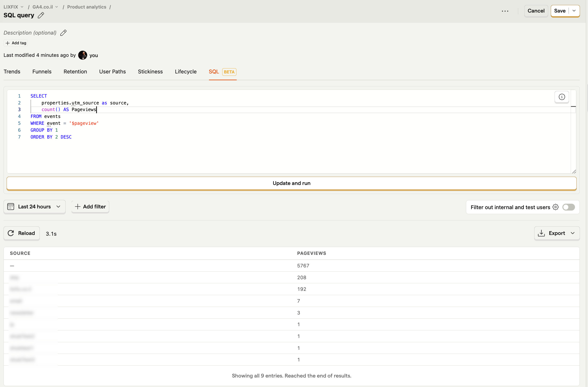Click the Description (optional) text
Screen dimensions: 588x387
click(x=30, y=33)
